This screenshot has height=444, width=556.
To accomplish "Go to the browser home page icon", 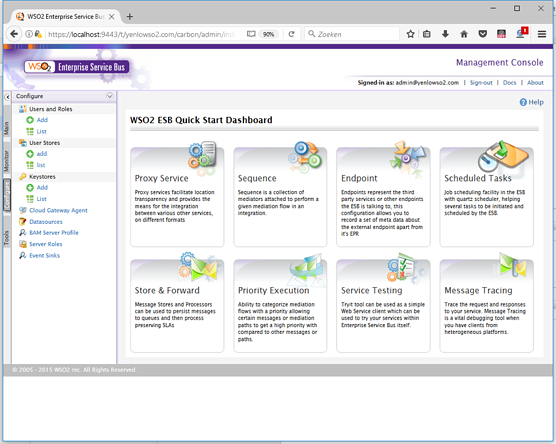I will pyautogui.click(x=464, y=34).
